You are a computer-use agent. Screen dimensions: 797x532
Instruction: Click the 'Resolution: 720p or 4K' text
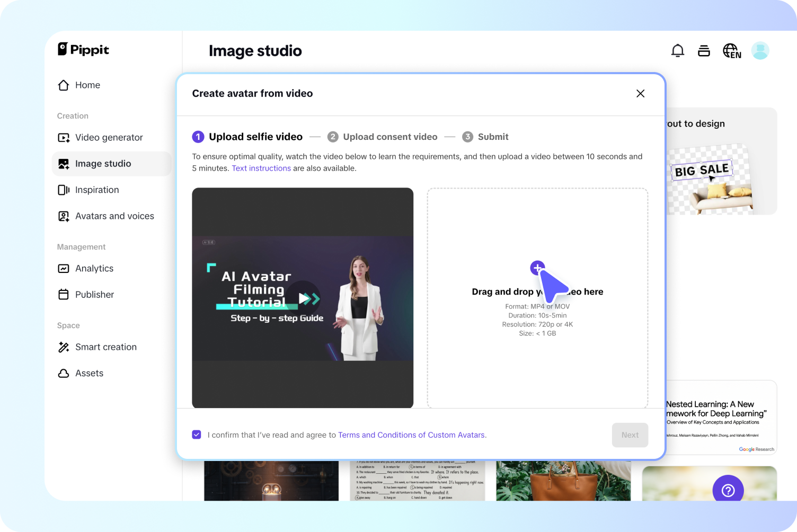(x=537, y=324)
